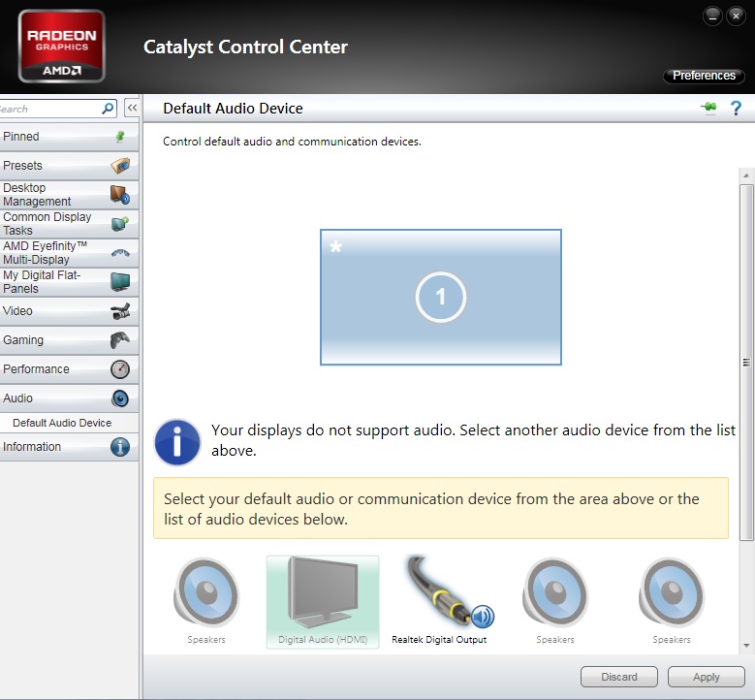Expand the Video section

(x=68, y=311)
